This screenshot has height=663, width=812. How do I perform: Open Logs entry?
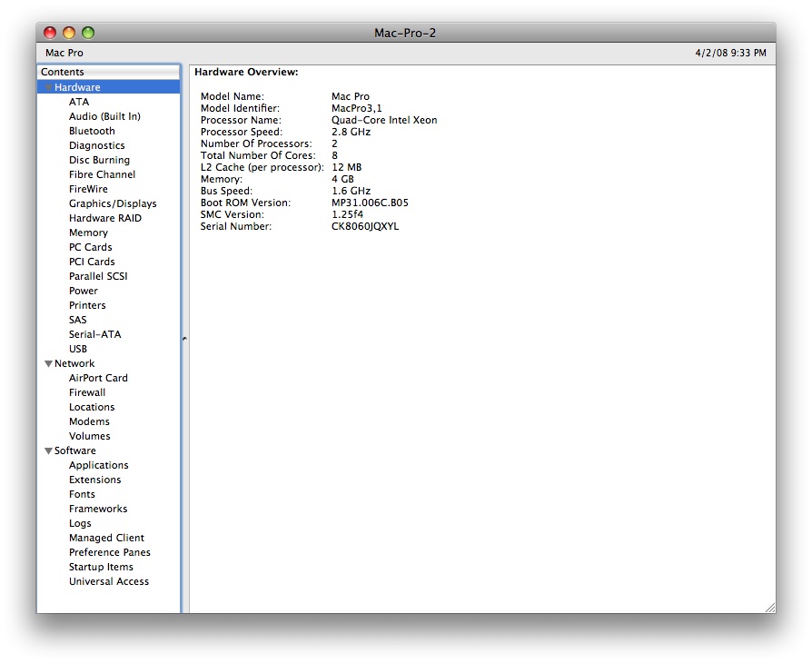click(x=80, y=523)
